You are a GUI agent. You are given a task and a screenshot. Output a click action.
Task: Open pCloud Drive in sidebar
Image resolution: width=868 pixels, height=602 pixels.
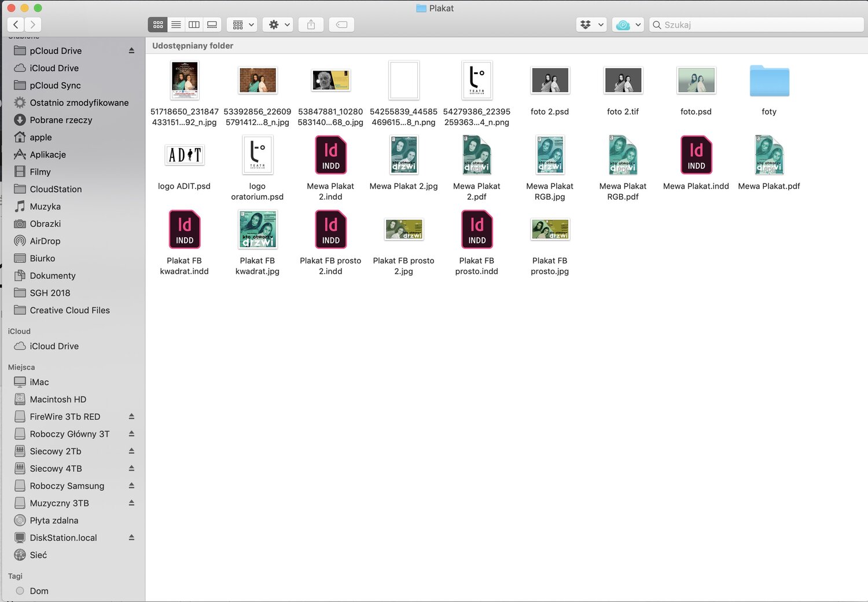click(56, 51)
